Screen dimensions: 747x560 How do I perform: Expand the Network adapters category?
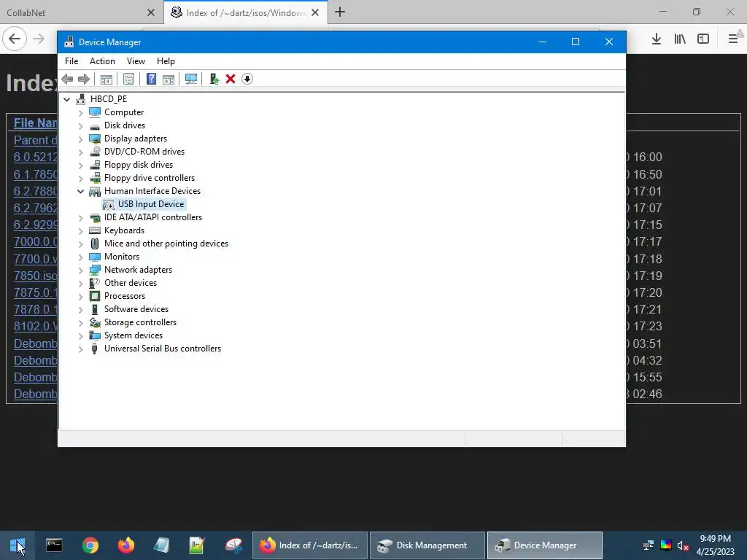pyautogui.click(x=80, y=270)
